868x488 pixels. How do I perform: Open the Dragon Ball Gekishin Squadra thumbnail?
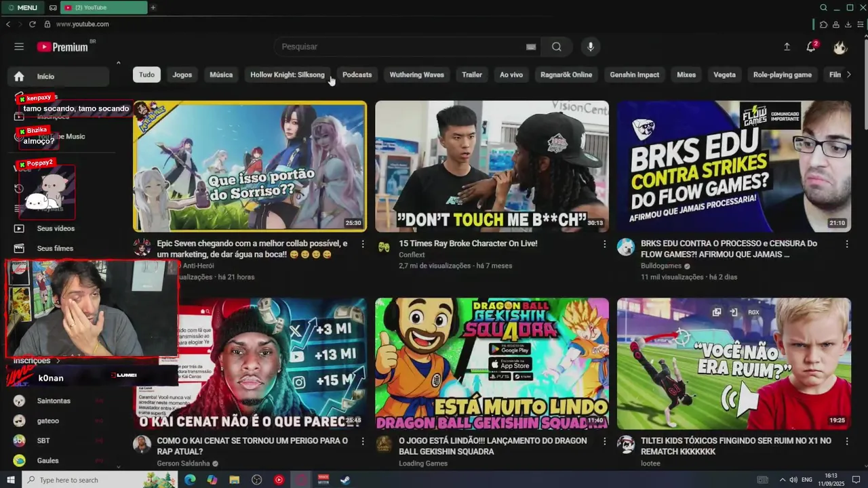(492, 364)
